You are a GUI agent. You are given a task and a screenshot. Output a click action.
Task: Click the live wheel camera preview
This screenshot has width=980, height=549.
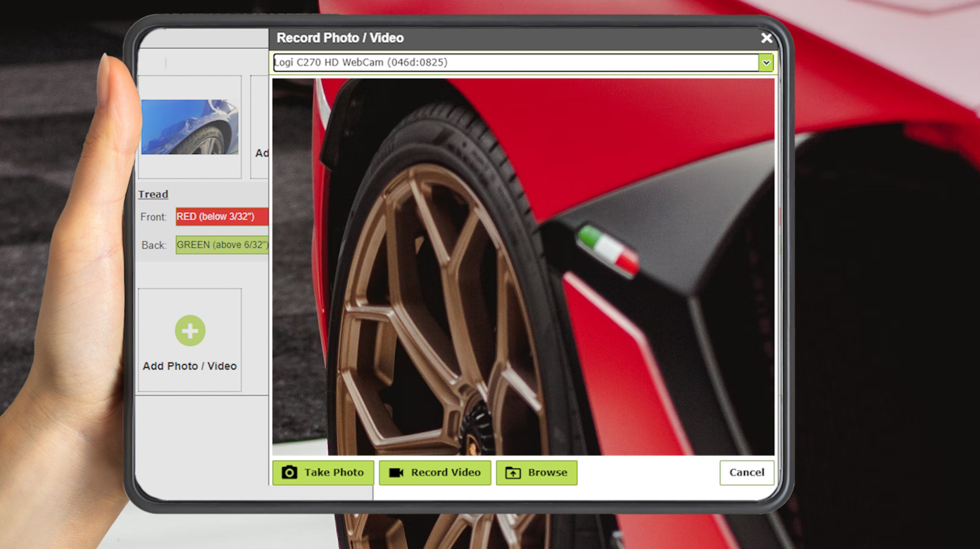pos(523,266)
